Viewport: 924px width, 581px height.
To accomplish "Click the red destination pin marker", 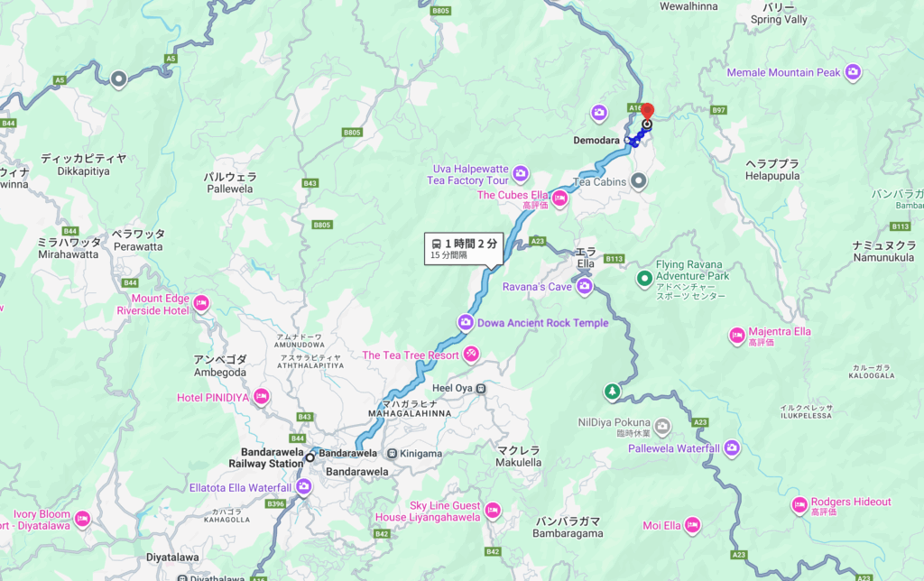I will 647,112.
